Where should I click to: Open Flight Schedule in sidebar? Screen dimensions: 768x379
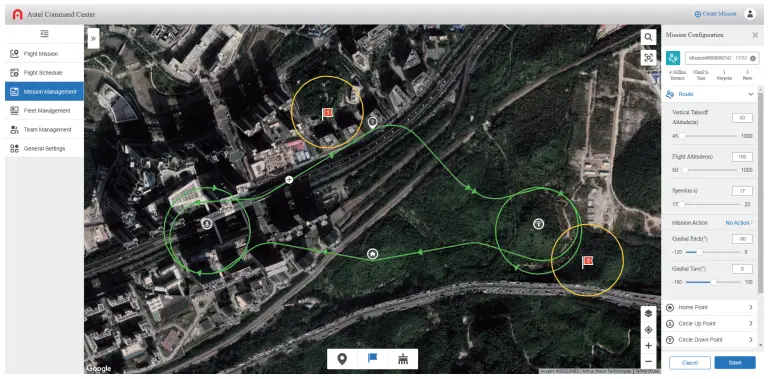click(45, 72)
